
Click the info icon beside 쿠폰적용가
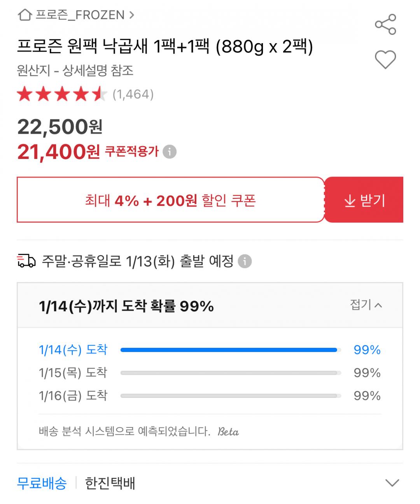pyautogui.click(x=170, y=152)
